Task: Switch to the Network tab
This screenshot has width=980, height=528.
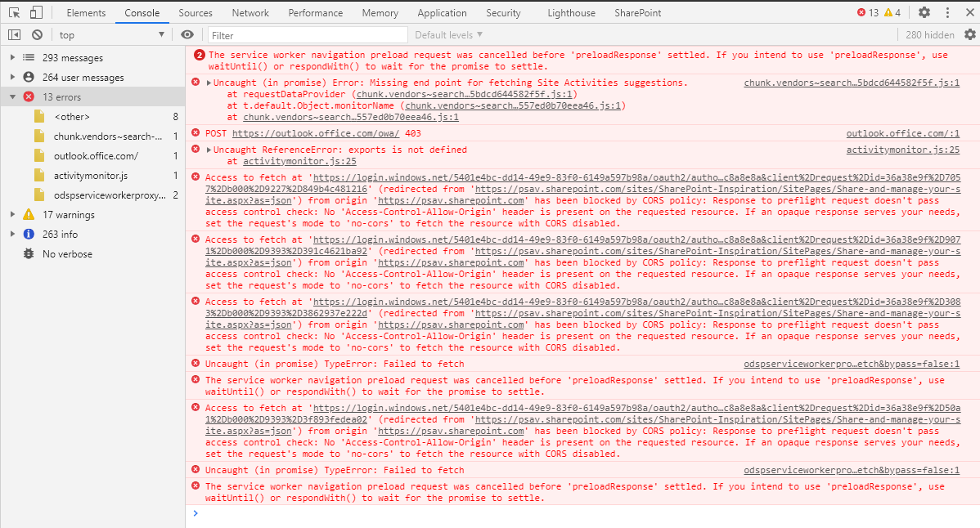Action: pos(249,12)
